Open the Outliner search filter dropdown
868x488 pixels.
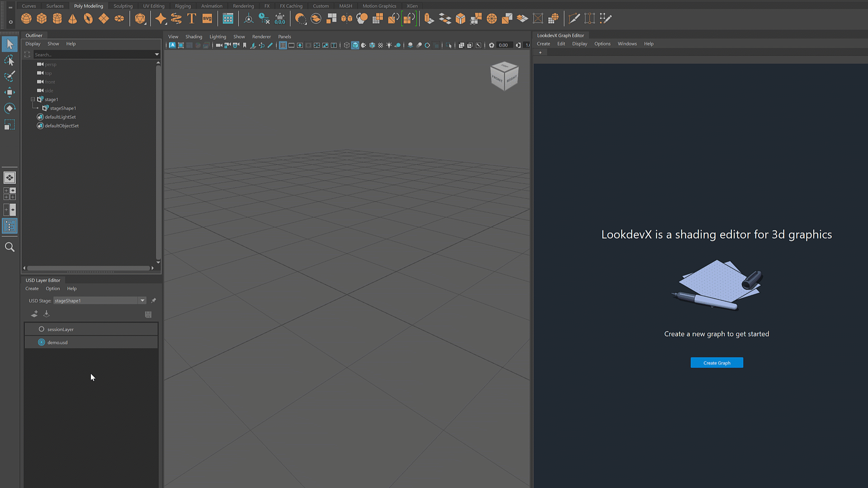[157, 55]
